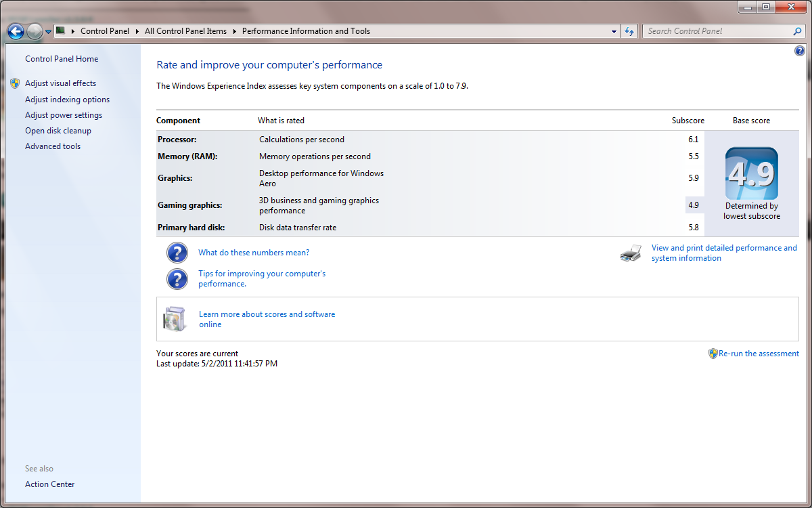Open Control Panel Home in sidebar
This screenshot has height=508, width=812.
pos(62,59)
